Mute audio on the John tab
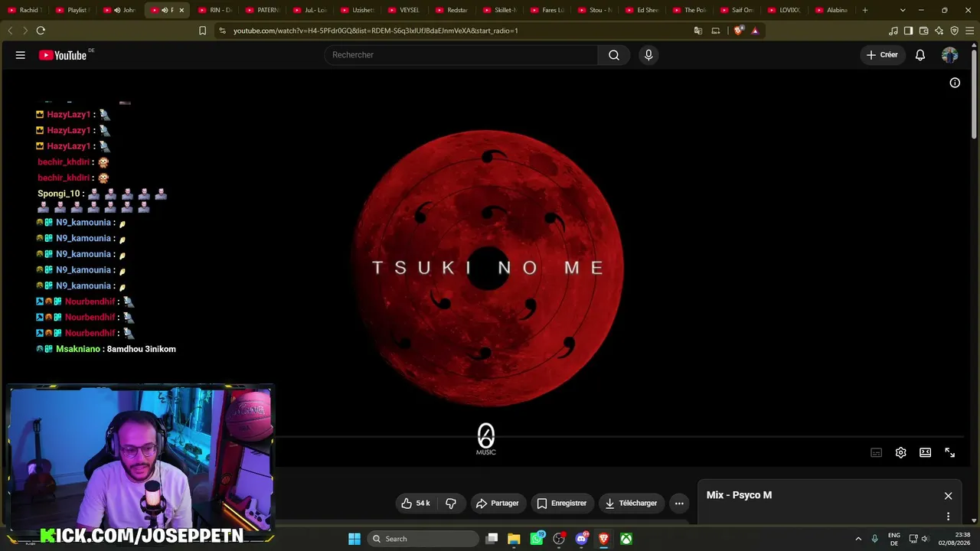Image resolution: width=980 pixels, height=551 pixels. [117, 10]
